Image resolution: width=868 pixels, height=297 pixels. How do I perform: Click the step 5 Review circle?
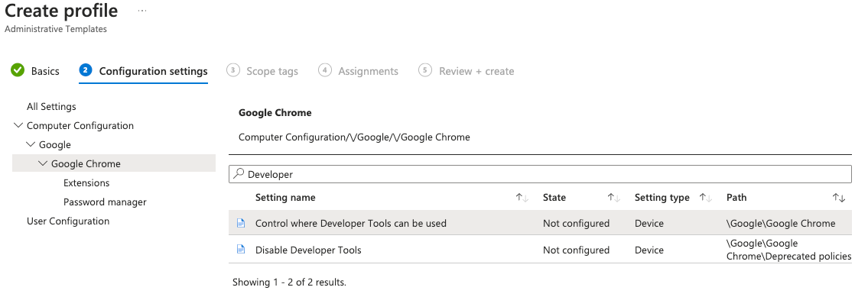425,70
